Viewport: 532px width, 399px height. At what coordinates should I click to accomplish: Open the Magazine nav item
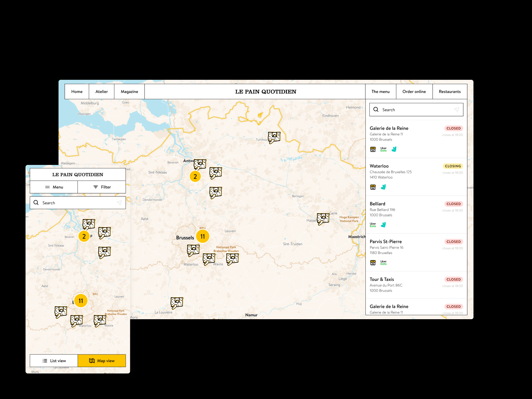129,92
